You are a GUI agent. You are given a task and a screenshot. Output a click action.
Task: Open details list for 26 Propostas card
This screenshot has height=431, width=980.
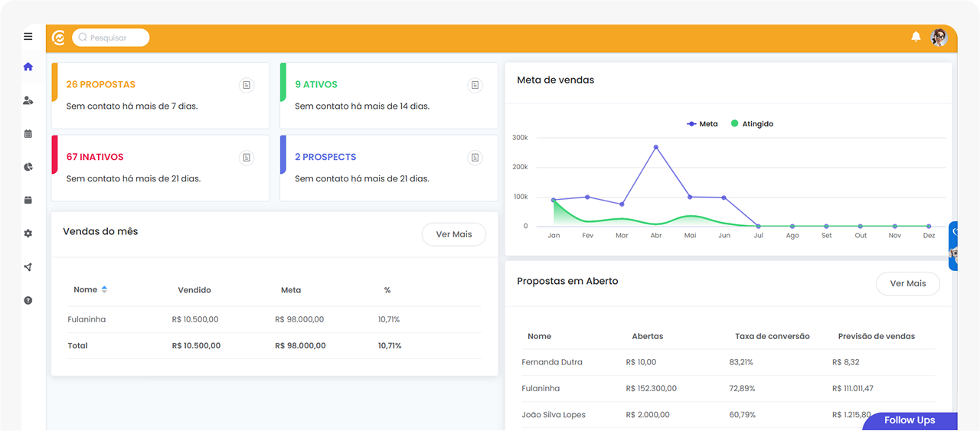pos(247,85)
